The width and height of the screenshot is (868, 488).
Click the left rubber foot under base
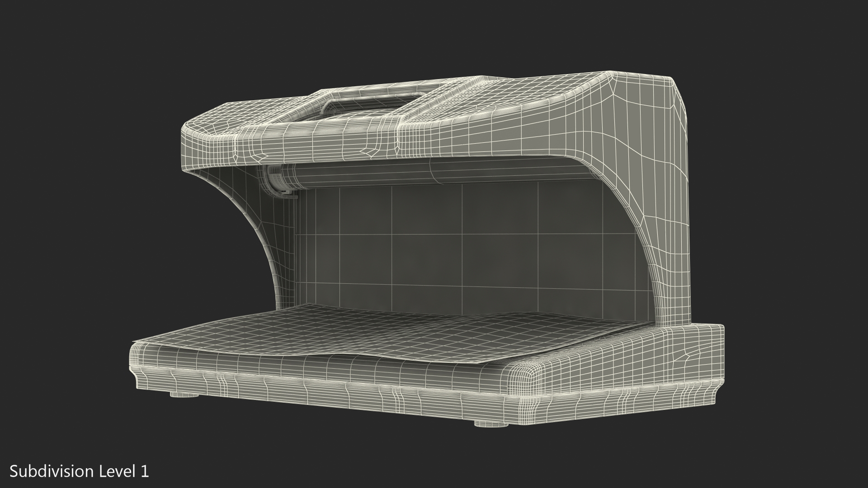coord(184,394)
